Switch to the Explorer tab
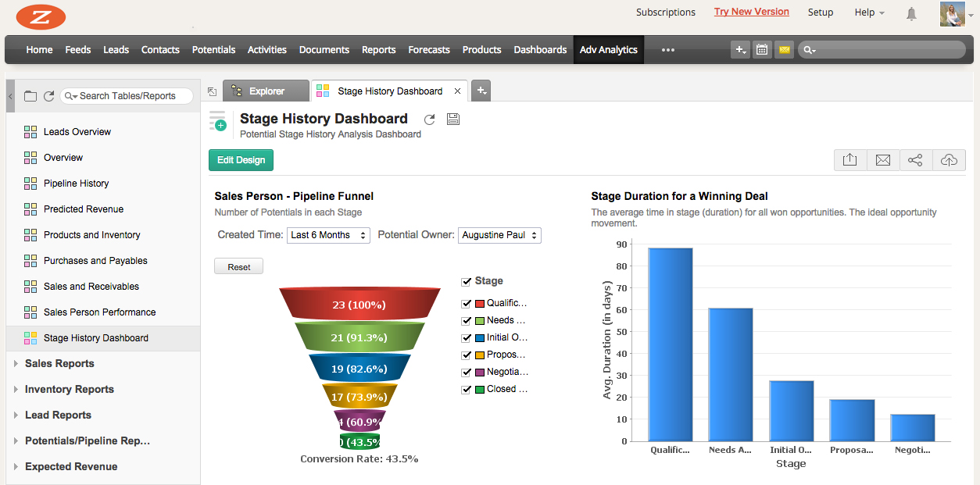The width and height of the screenshot is (980, 485). (266, 91)
